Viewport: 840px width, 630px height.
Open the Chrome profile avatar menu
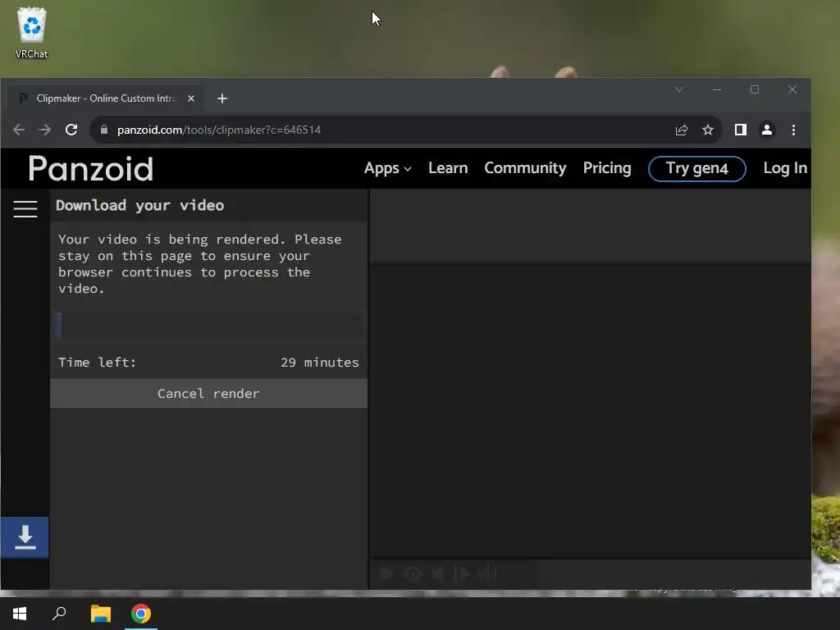767,130
